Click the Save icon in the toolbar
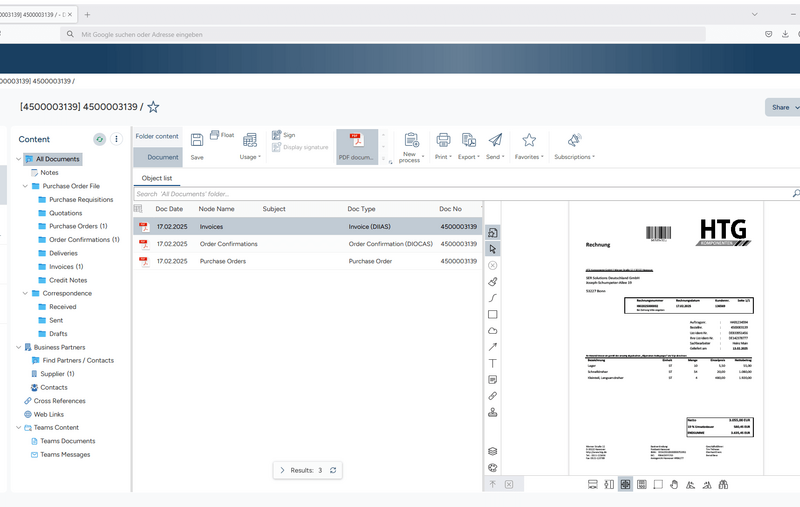800x507 pixels. point(197,140)
